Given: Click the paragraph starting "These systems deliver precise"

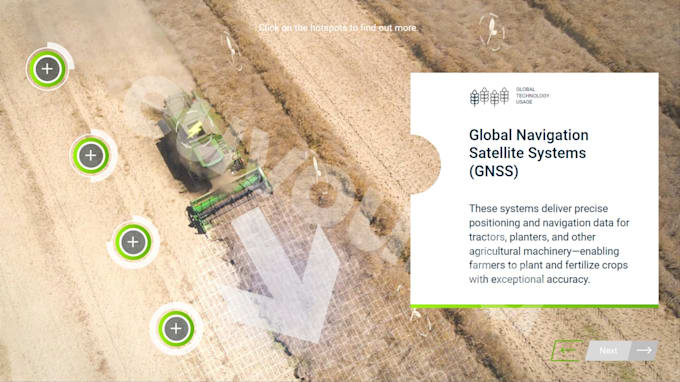Looking at the screenshot, I should pyautogui.click(x=549, y=244).
